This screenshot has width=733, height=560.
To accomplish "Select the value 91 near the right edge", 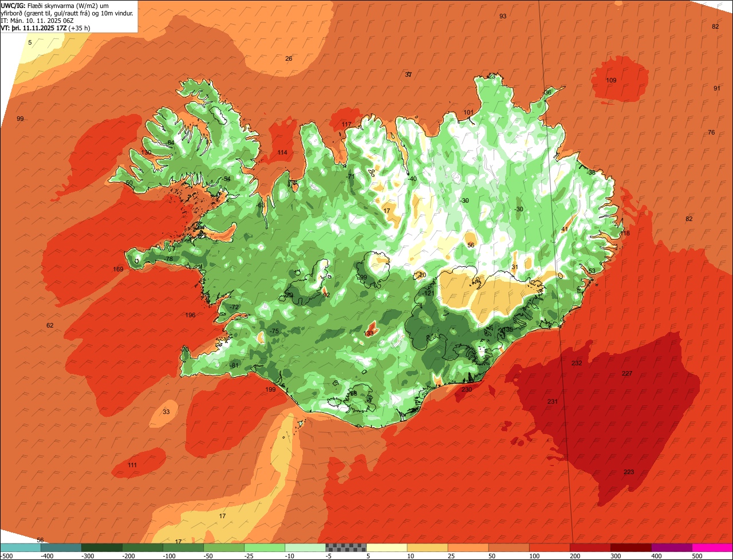I will [717, 88].
